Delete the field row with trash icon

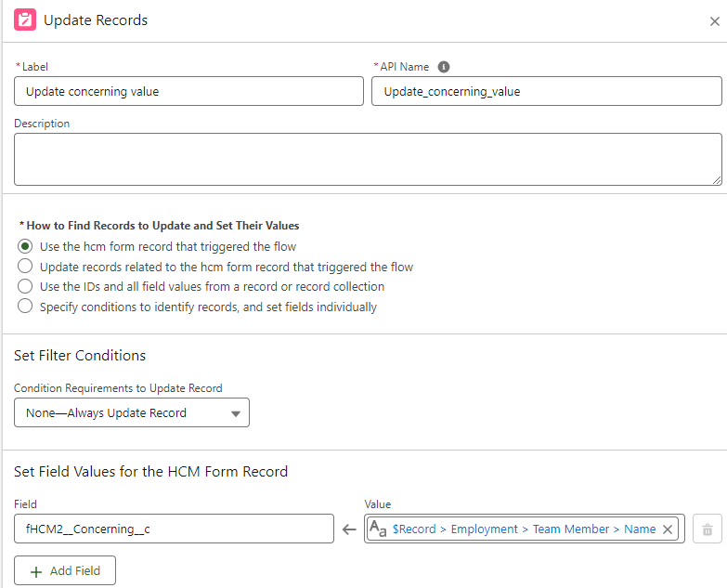pos(707,529)
